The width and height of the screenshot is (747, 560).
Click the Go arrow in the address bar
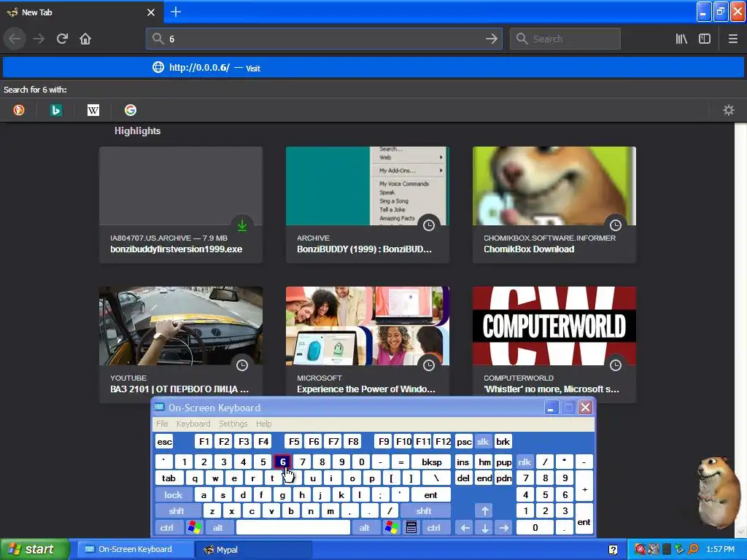491,39
